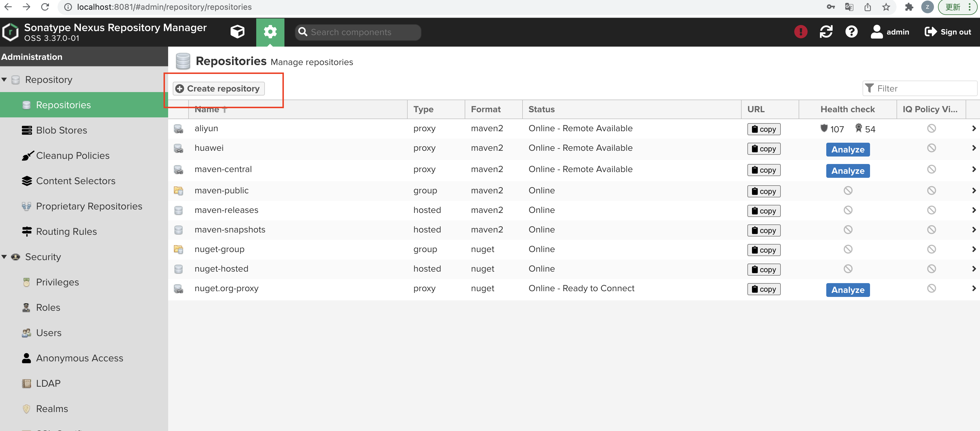
Task: Open Cleanup Policies in the sidebar
Action: tap(84, 155)
